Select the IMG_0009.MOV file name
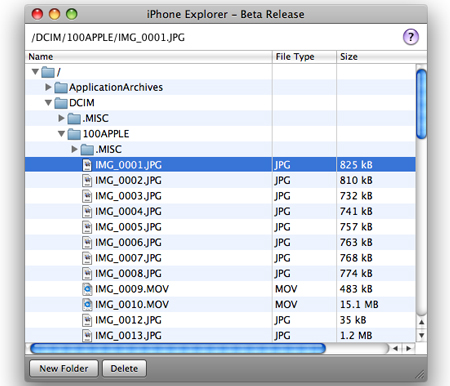 coord(132,289)
